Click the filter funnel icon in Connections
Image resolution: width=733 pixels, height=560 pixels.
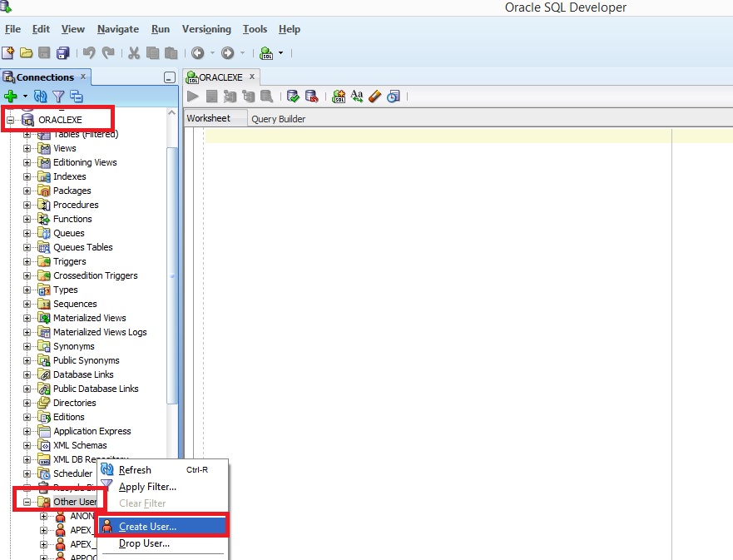58,97
